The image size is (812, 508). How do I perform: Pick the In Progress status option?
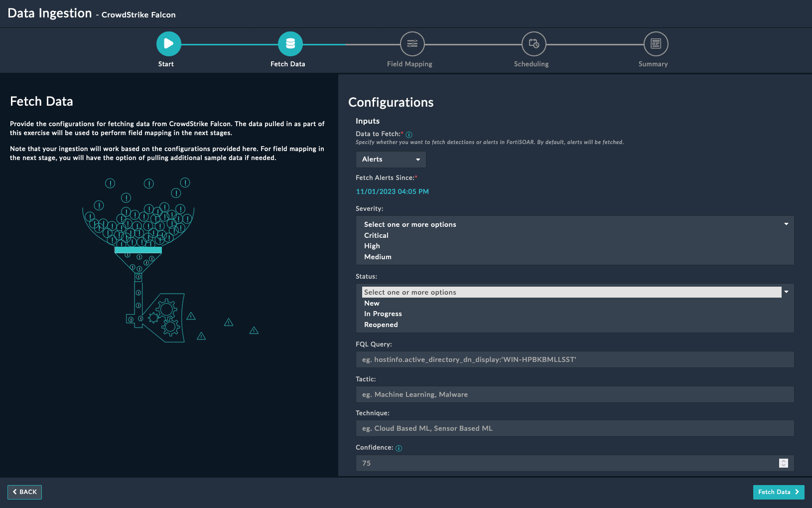[383, 314]
